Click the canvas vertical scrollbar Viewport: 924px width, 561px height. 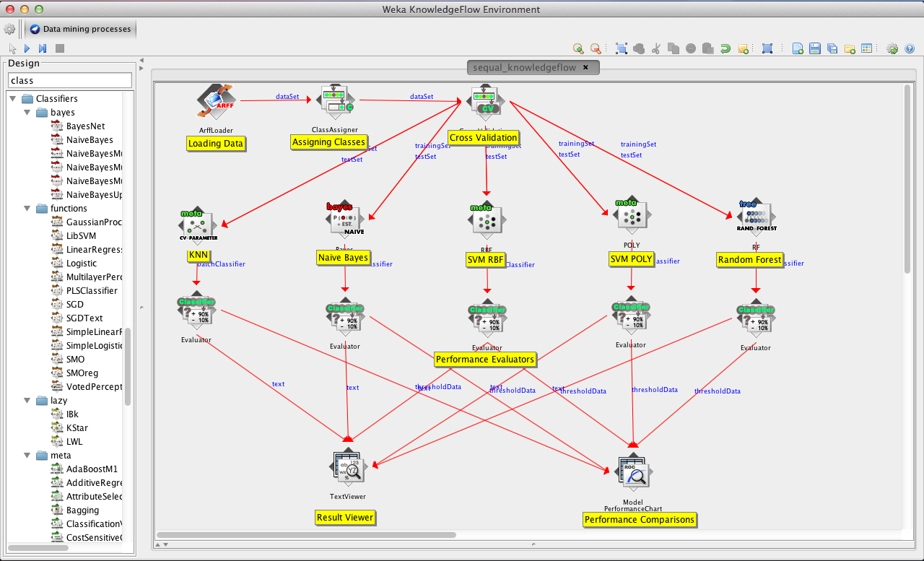pyautogui.click(x=908, y=179)
